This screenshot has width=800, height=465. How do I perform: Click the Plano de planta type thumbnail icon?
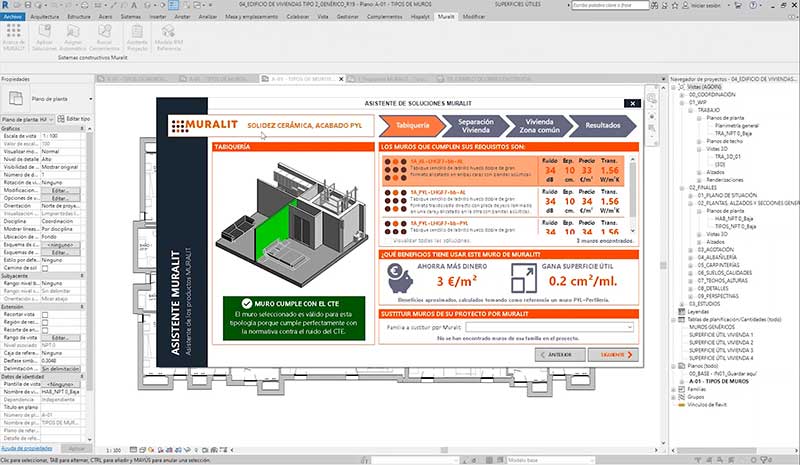[16, 99]
